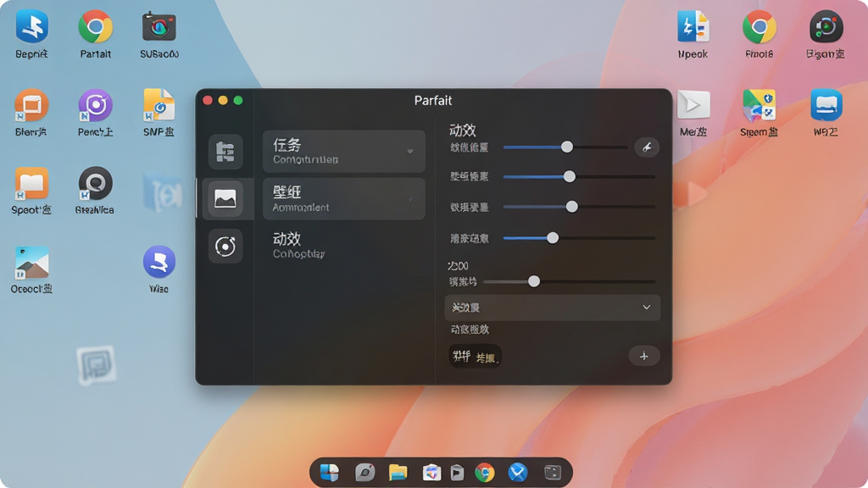Select the Mer play-button desktop icon
Screen dimensions: 868x488
click(x=693, y=105)
